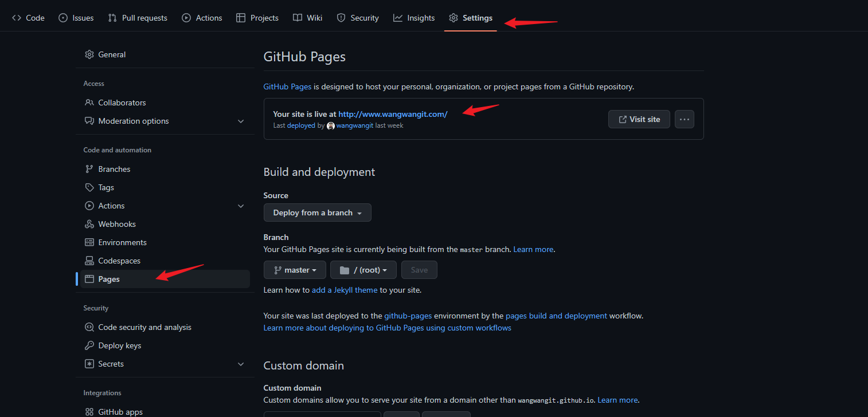Click the Deploy keys key icon

click(x=89, y=345)
